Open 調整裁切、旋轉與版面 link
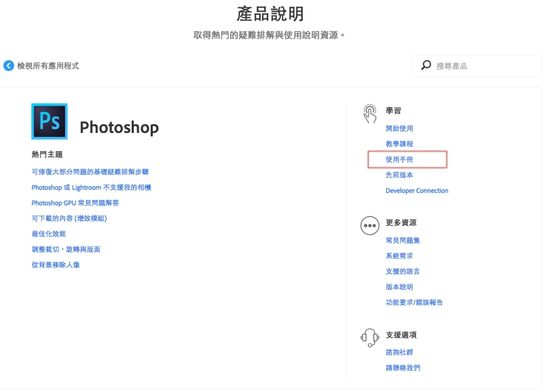The height and width of the screenshot is (392, 543). click(x=66, y=250)
